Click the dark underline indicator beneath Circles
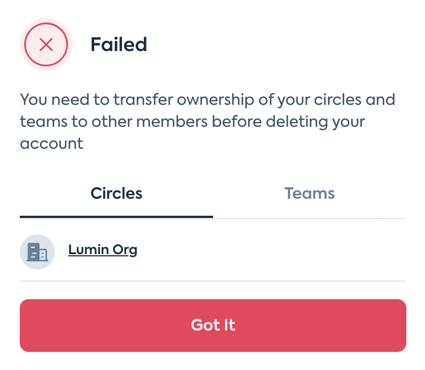Screen dimensions: 425x370 coord(116,217)
